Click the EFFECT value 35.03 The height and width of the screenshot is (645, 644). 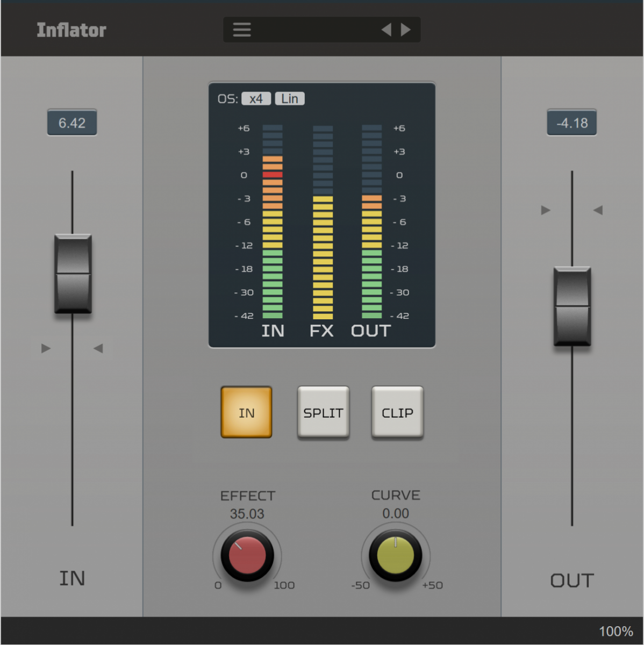click(247, 514)
